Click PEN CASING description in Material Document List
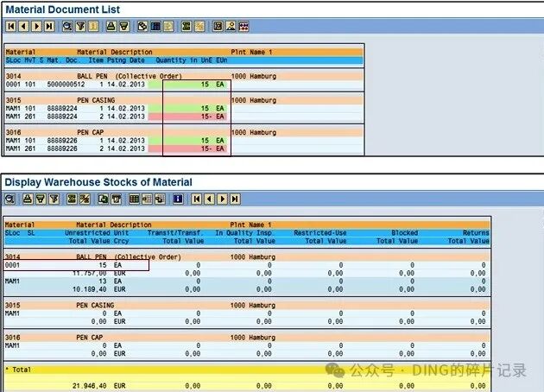 (x=96, y=100)
